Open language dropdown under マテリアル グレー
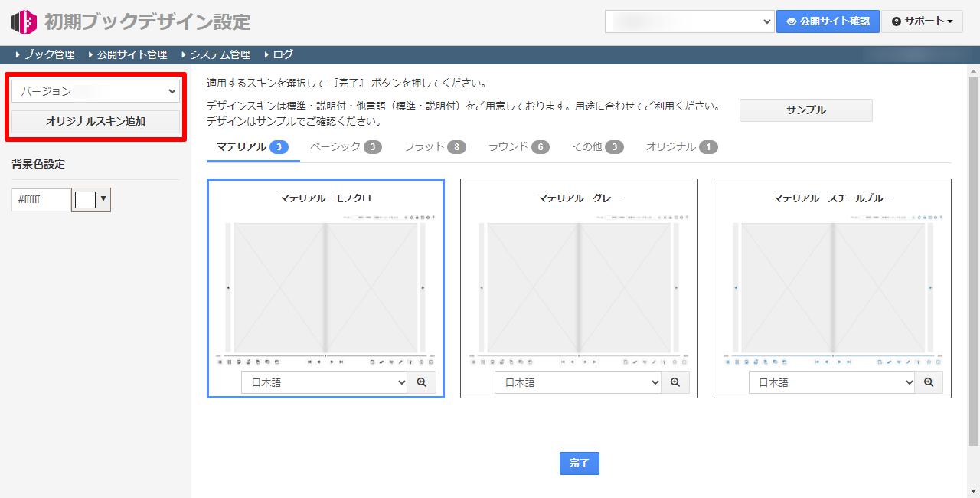This screenshot has width=980, height=498. click(x=577, y=382)
